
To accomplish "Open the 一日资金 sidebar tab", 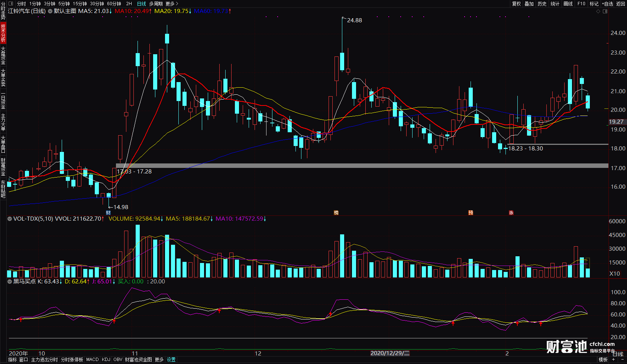I will 3,100.
